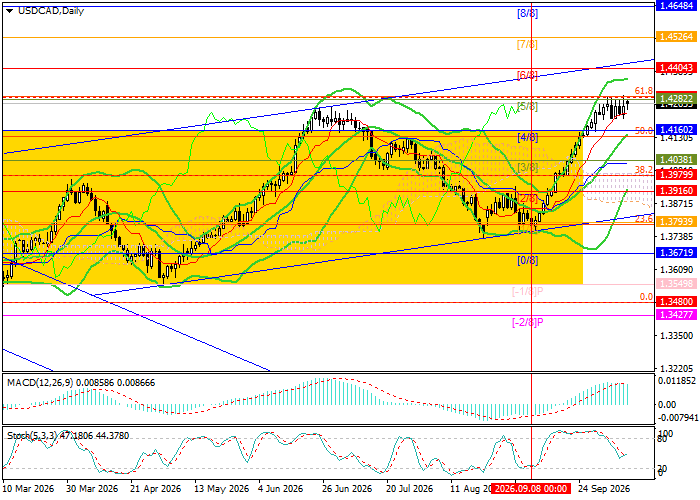The width and height of the screenshot is (700, 500).
Task: Click the 24 Sep 2026 date label
Action: tap(604, 488)
